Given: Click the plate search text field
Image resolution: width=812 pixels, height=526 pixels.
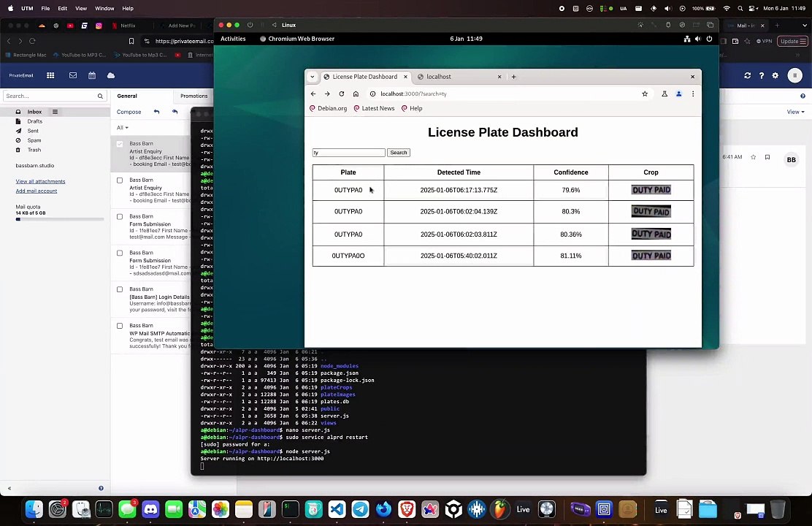Looking at the screenshot, I should [x=348, y=153].
